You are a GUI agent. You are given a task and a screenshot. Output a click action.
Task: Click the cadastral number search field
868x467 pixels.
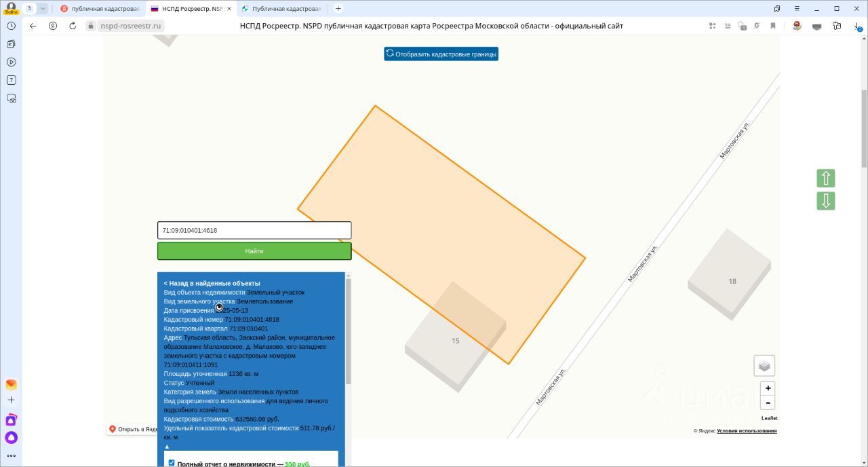(254, 230)
